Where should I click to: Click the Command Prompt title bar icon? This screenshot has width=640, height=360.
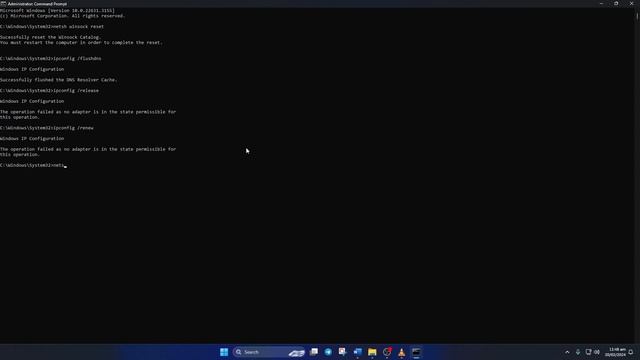click(3, 4)
